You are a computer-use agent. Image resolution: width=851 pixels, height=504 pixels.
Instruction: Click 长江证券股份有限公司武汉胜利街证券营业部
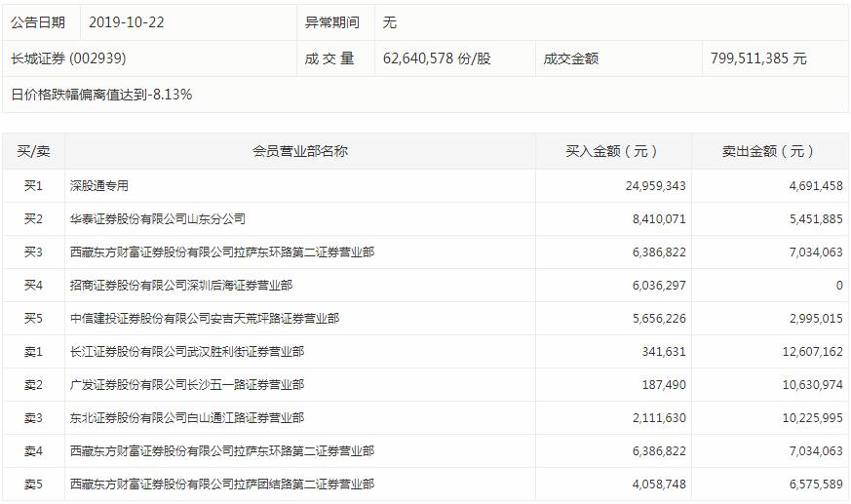187,352
